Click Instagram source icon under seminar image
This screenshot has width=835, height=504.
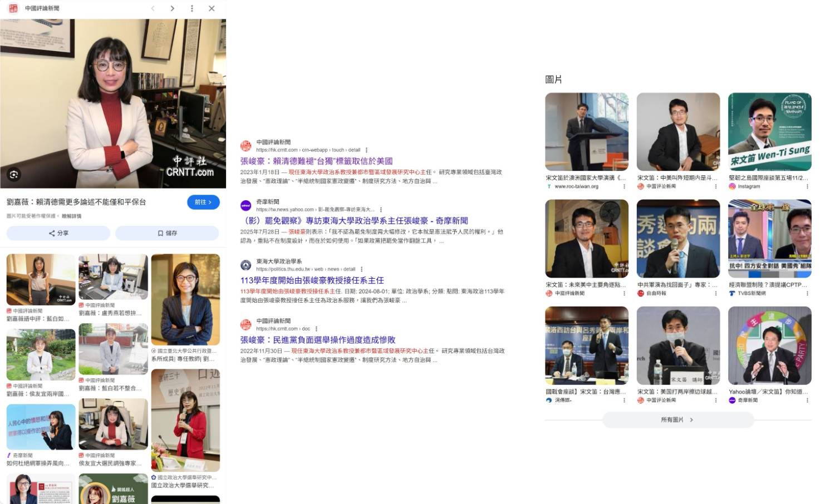(x=732, y=186)
